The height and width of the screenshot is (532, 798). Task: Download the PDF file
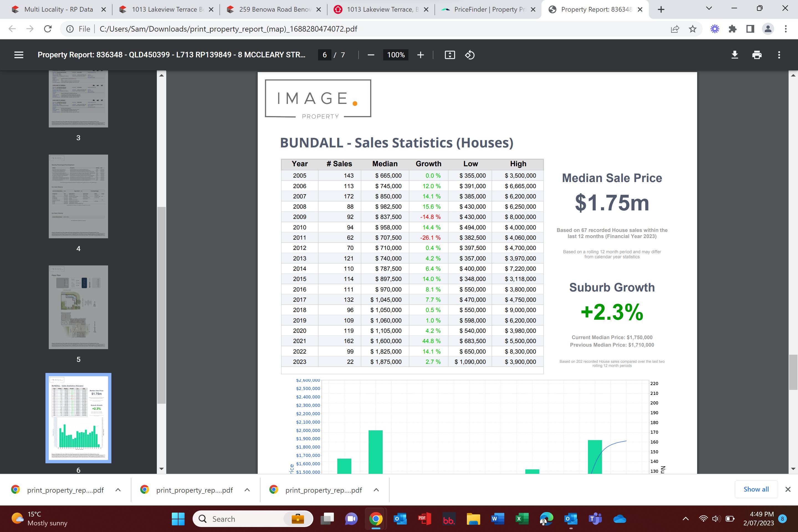(x=735, y=55)
